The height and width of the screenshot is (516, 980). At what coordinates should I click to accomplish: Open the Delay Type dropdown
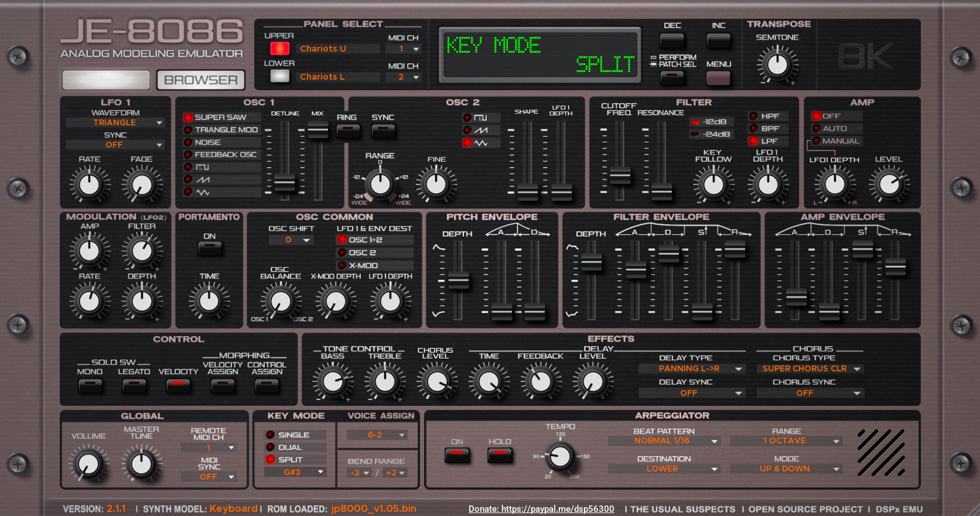pos(691,369)
